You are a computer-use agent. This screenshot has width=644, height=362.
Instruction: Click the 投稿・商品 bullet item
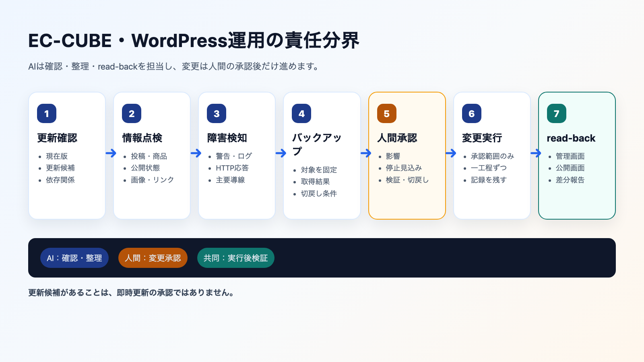click(149, 156)
